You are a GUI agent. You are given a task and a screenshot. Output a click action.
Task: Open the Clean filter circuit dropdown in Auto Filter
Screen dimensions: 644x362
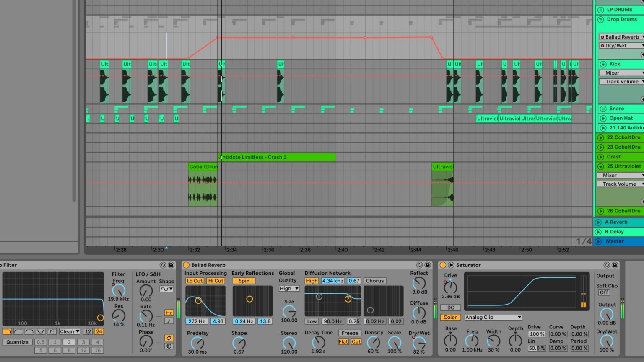tap(69, 331)
